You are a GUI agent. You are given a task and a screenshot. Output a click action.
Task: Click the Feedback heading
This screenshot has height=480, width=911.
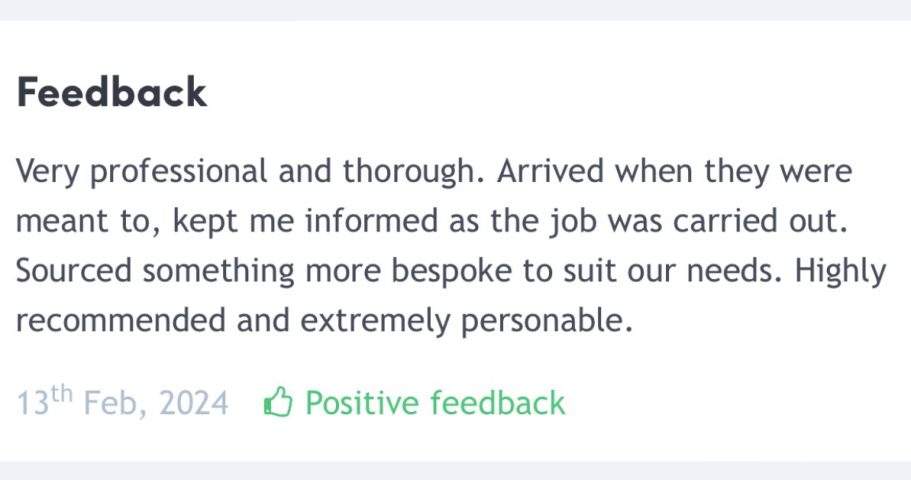click(112, 92)
